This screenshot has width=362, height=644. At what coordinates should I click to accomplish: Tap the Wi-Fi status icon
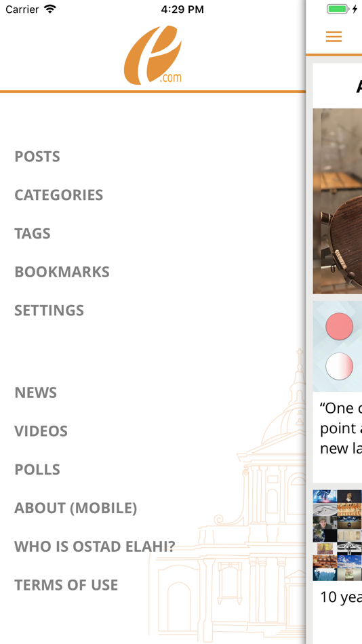tap(50, 9)
